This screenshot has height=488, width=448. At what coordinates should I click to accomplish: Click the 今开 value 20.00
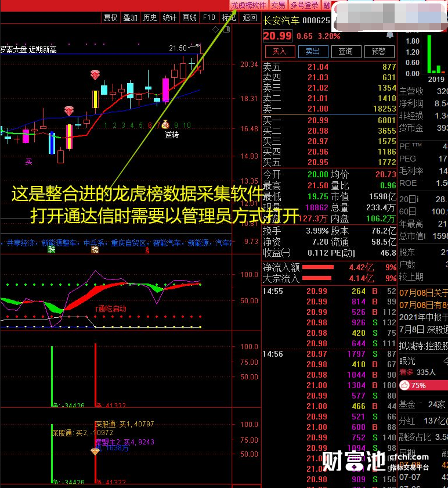click(318, 174)
